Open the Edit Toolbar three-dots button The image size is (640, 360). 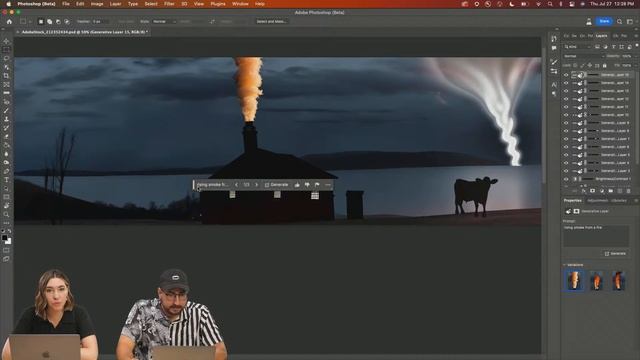pyautogui.click(x=6, y=223)
